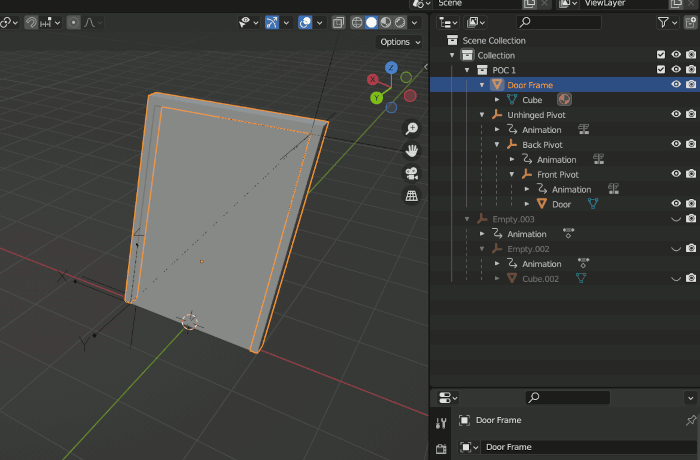This screenshot has height=460, width=700.
Task: Open gizmo options dropdown arrow
Action: click(x=286, y=22)
